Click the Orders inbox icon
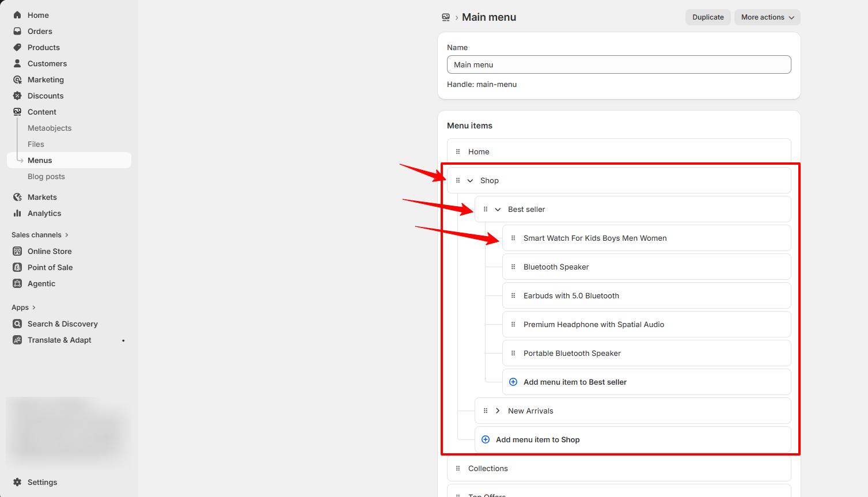 [17, 31]
